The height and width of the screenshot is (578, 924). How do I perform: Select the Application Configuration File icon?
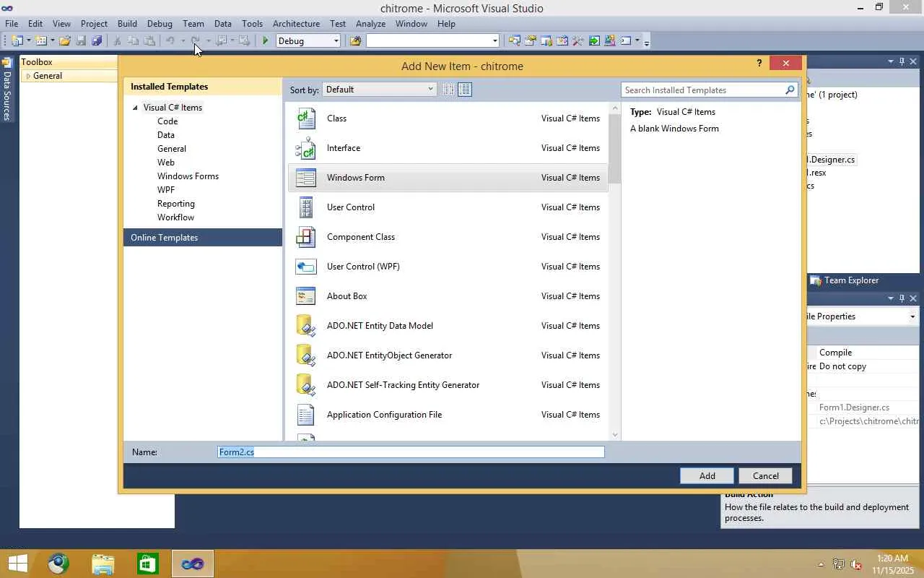306,415
